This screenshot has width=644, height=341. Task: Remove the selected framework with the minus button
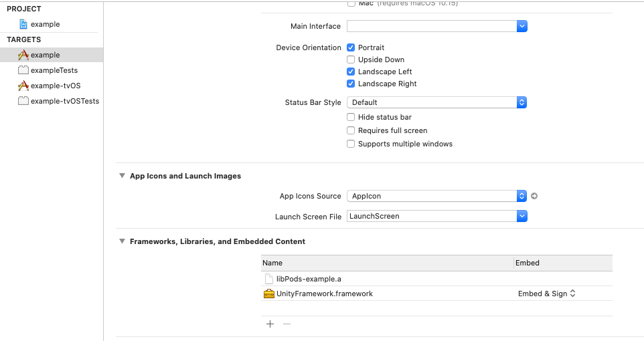[287, 324]
